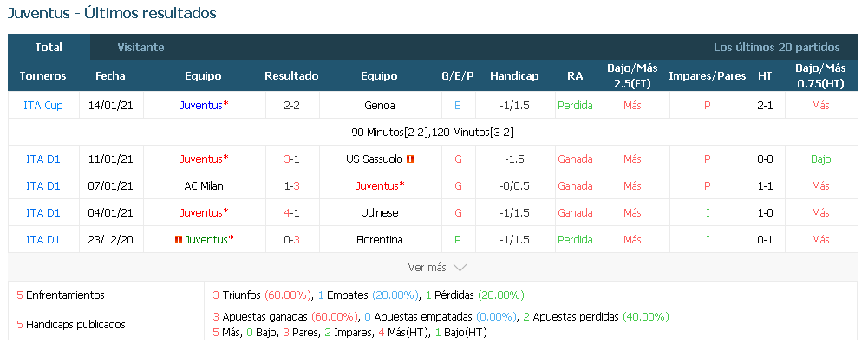This screenshot has height=350, width=868.
Task: Open the ITA Cup tournament link
Action: pos(43,106)
